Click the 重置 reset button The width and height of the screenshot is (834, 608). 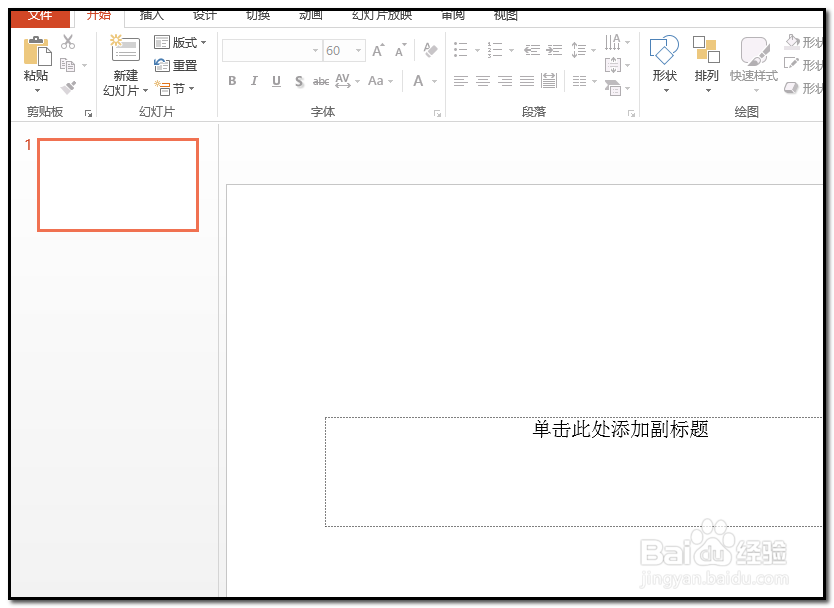[x=177, y=65]
